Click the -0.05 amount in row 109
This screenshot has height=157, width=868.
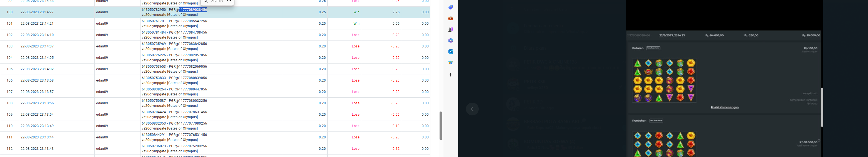[x=395, y=115]
